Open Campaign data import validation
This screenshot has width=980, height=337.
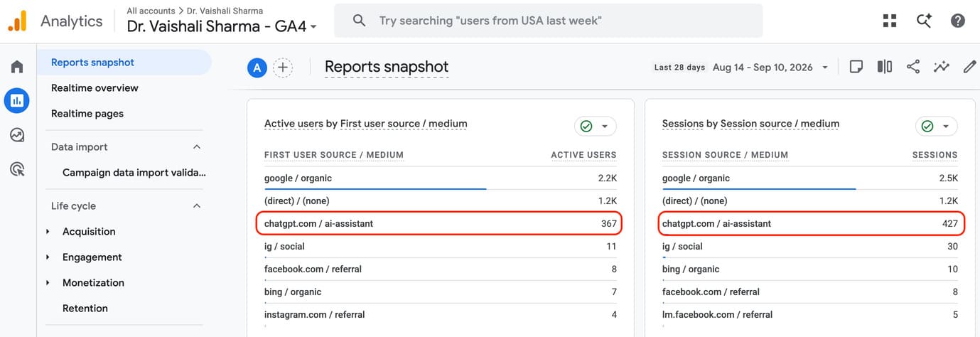pyautogui.click(x=134, y=172)
